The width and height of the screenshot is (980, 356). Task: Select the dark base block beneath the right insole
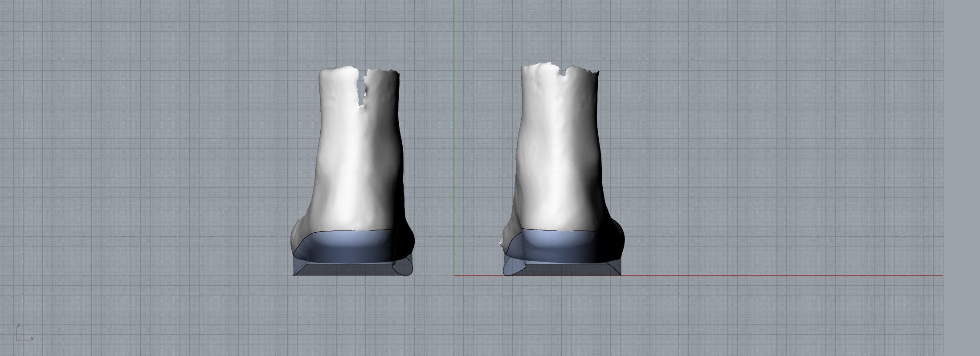coord(570,271)
